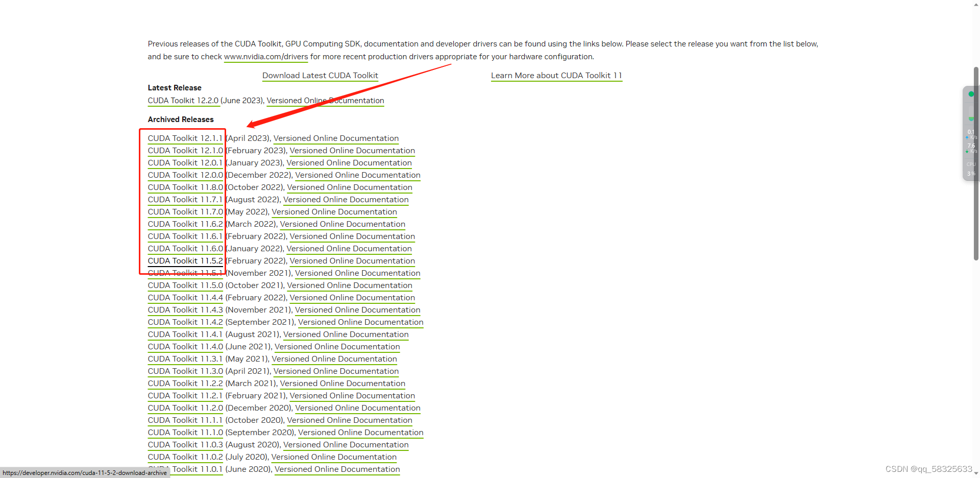Open the www.nvidia.com/drivers link

coord(266,57)
